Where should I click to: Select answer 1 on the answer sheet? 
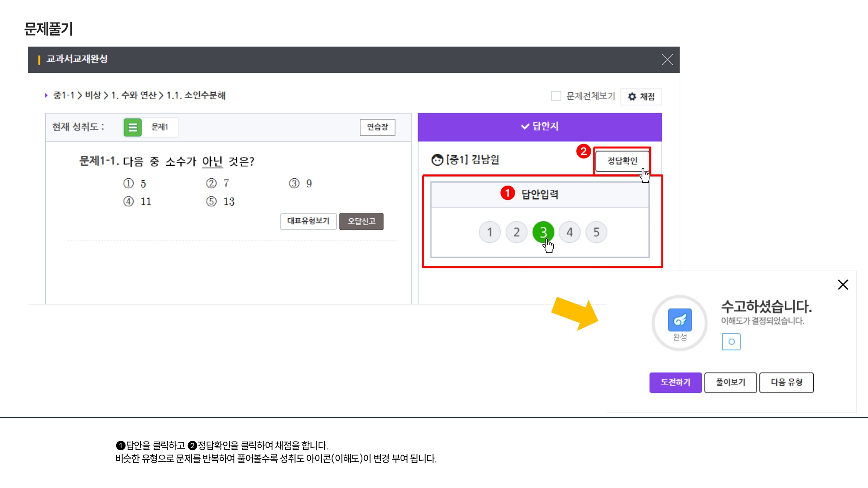coord(490,232)
